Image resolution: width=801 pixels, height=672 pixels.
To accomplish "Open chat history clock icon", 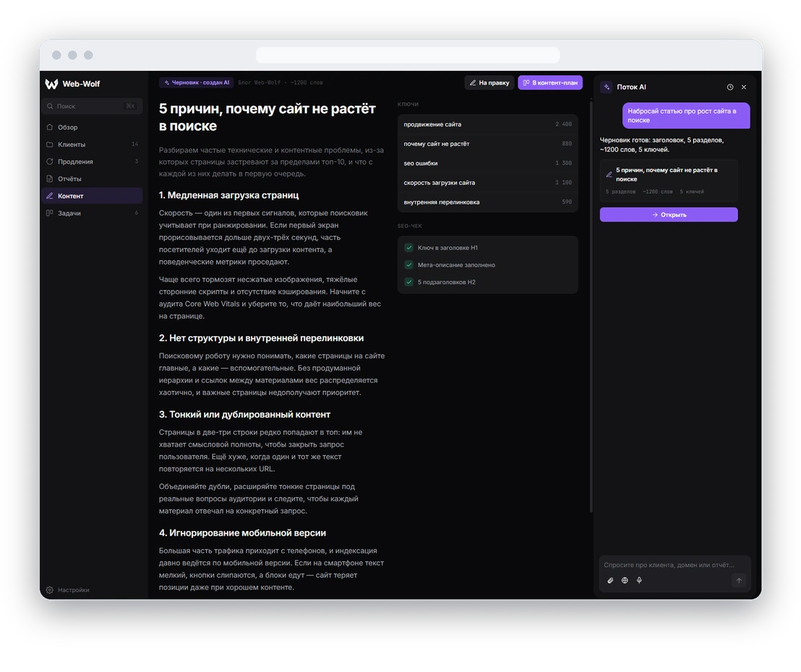I will click(x=730, y=87).
